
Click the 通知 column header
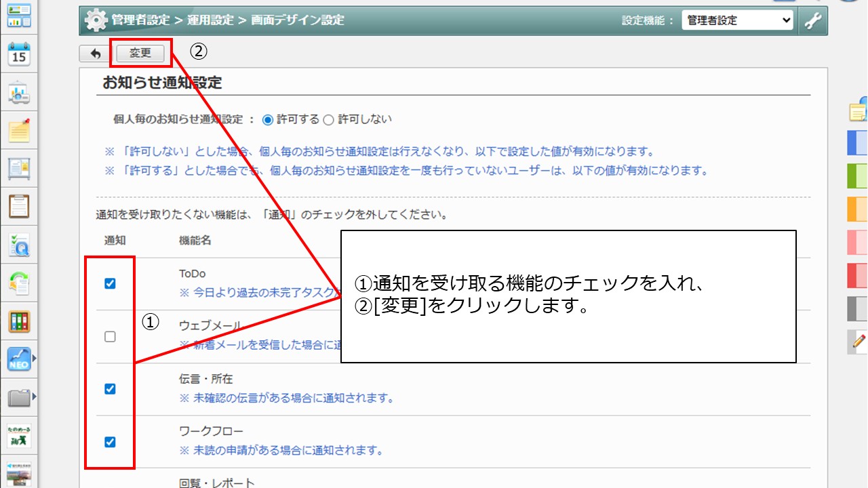coord(115,240)
